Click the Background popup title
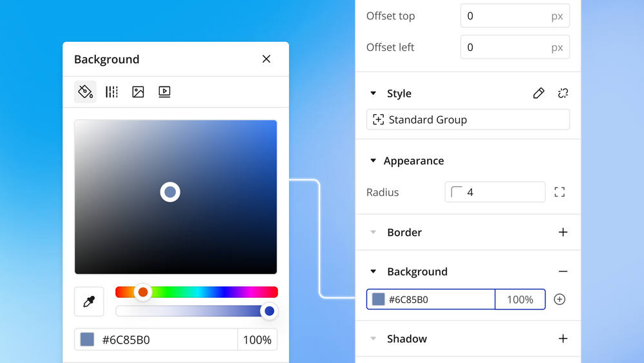This screenshot has height=363, width=644. pyautogui.click(x=107, y=59)
